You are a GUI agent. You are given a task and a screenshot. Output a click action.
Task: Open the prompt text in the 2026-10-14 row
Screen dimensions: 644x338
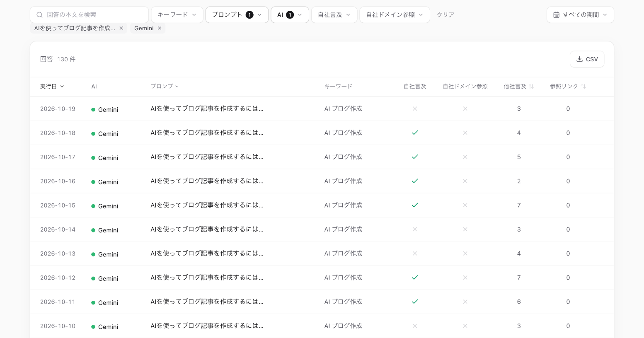coord(207,229)
